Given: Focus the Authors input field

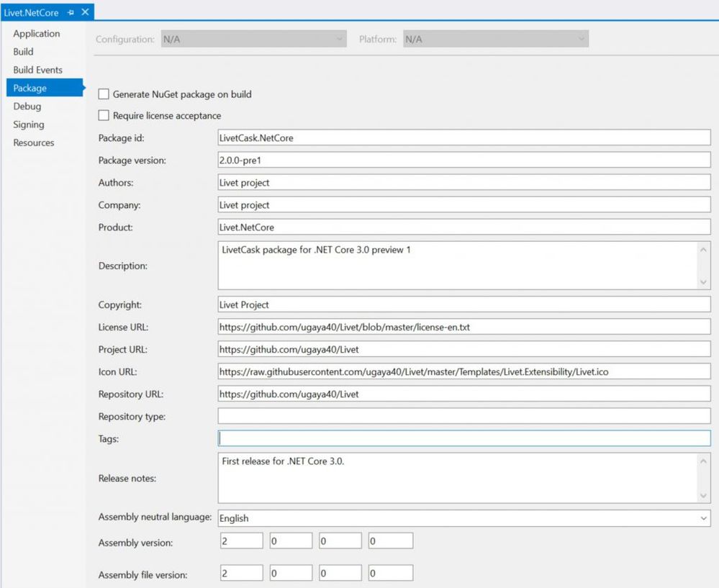Looking at the screenshot, I should tap(464, 182).
